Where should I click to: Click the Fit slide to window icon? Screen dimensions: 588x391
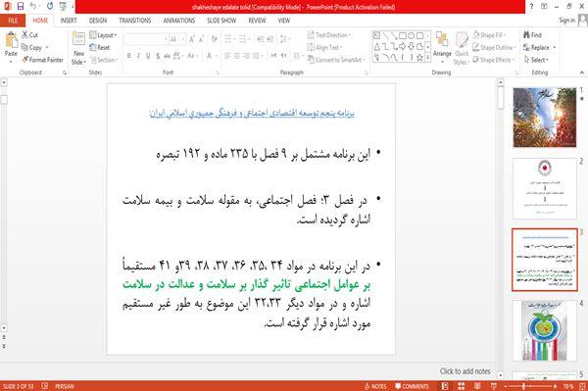point(582,386)
